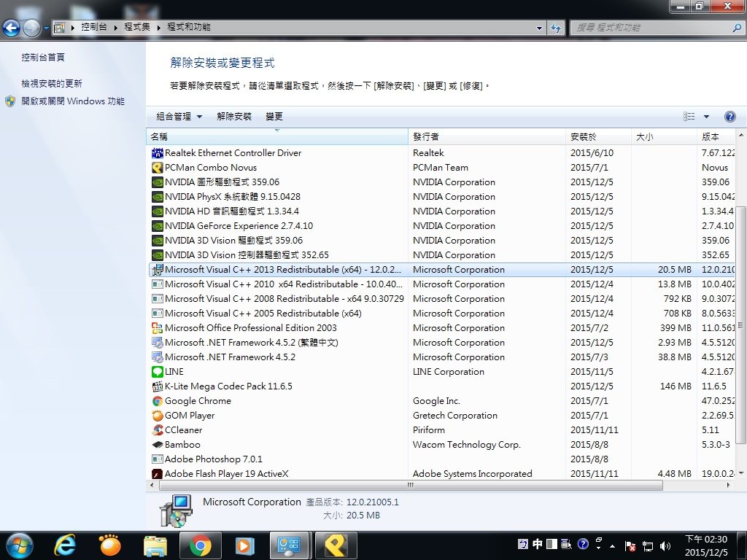This screenshot has height=560, width=747.
Task: Click the refresh button in address bar
Action: click(x=555, y=28)
